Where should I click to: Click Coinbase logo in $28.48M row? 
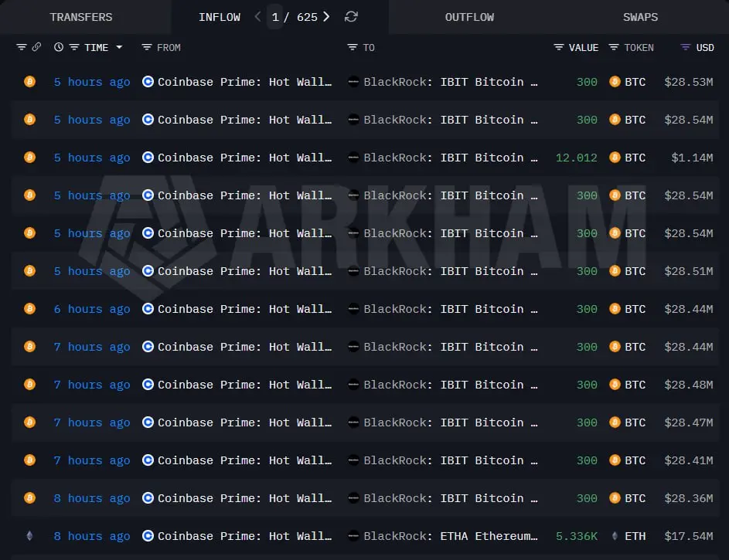click(x=148, y=385)
